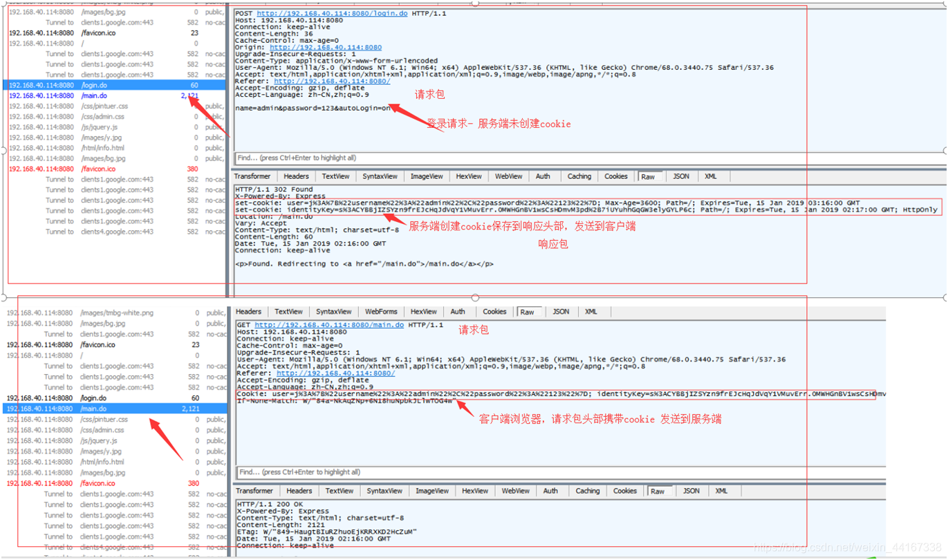Select /html/info.html session in lower session list
This screenshot has height=560, width=948.
pyautogui.click(x=115, y=462)
